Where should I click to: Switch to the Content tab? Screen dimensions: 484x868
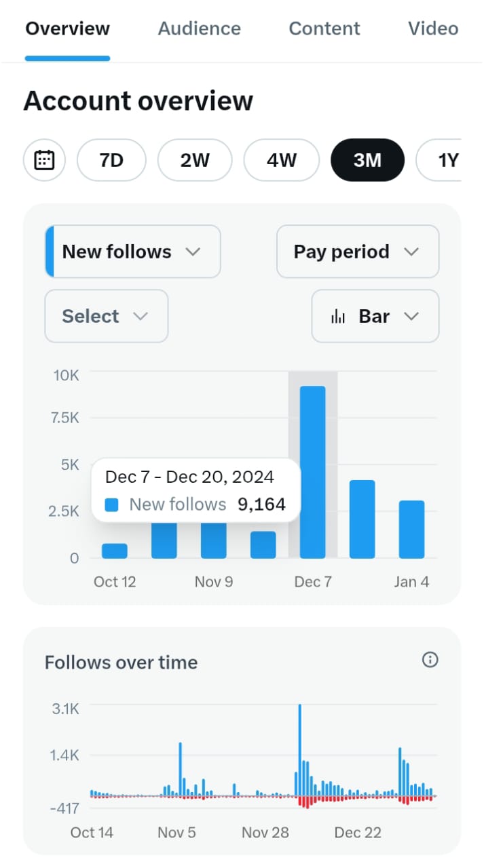324,28
